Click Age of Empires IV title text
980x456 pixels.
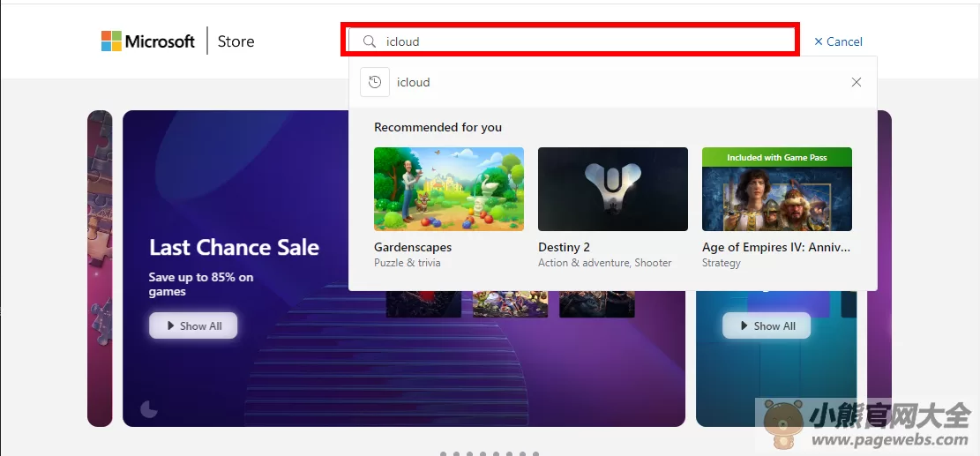coord(776,247)
